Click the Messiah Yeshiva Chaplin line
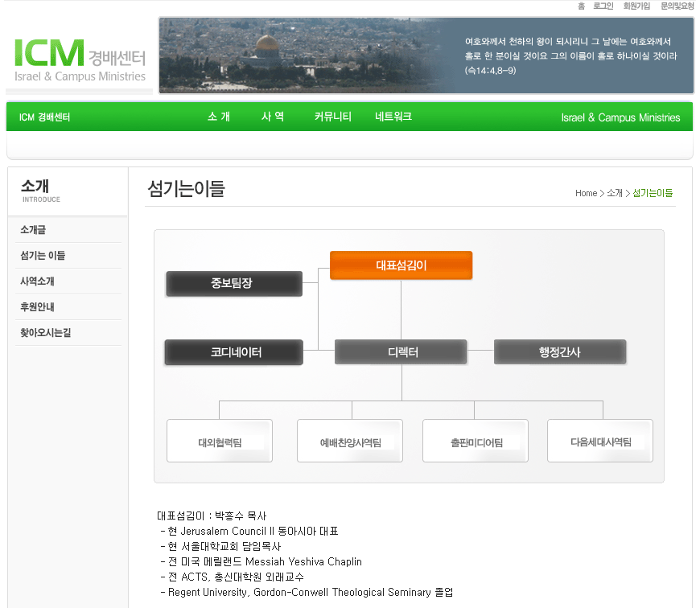 [x=261, y=561]
